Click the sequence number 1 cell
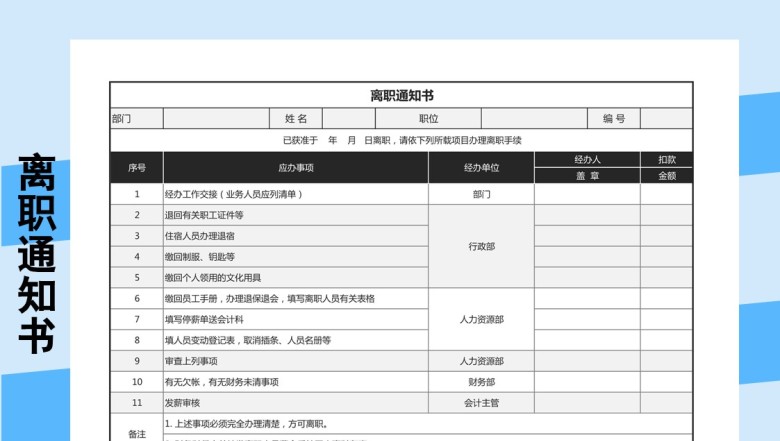The height and width of the screenshot is (441, 780). click(x=137, y=194)
